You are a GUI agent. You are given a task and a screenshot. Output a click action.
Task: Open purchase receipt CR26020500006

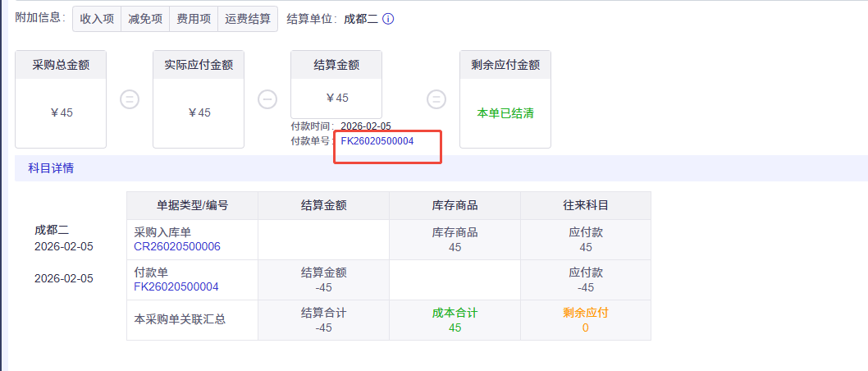(177, 247)
